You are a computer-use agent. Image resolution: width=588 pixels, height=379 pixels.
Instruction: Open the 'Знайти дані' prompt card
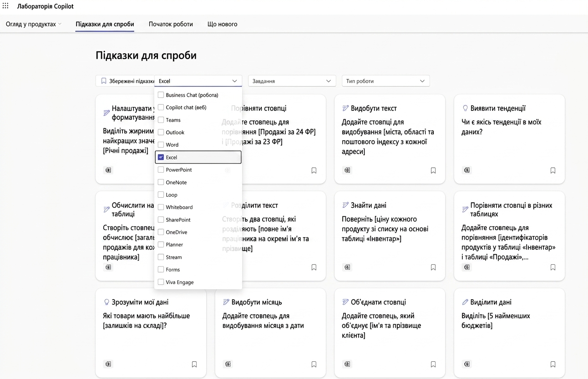[x=390, y=236]
